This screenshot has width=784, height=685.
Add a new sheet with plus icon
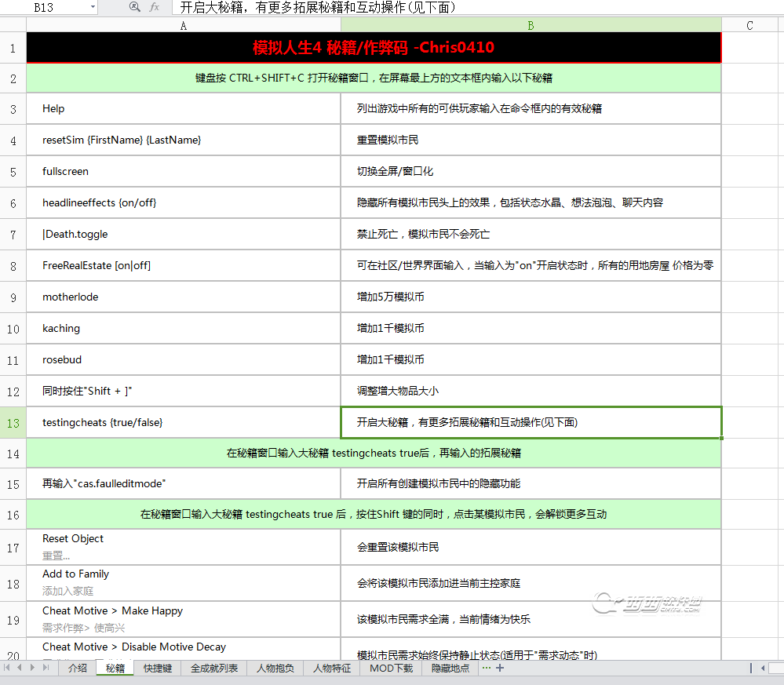click(x=499, y=668)
